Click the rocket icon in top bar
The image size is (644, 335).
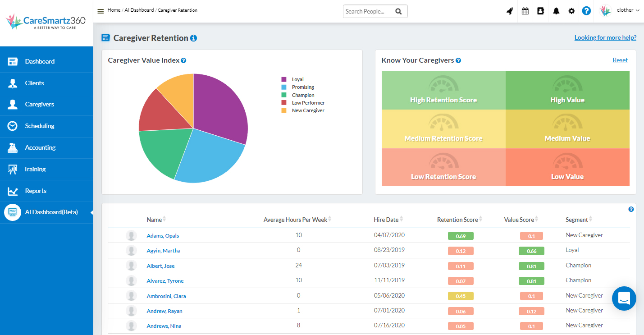tap(510, 11)
